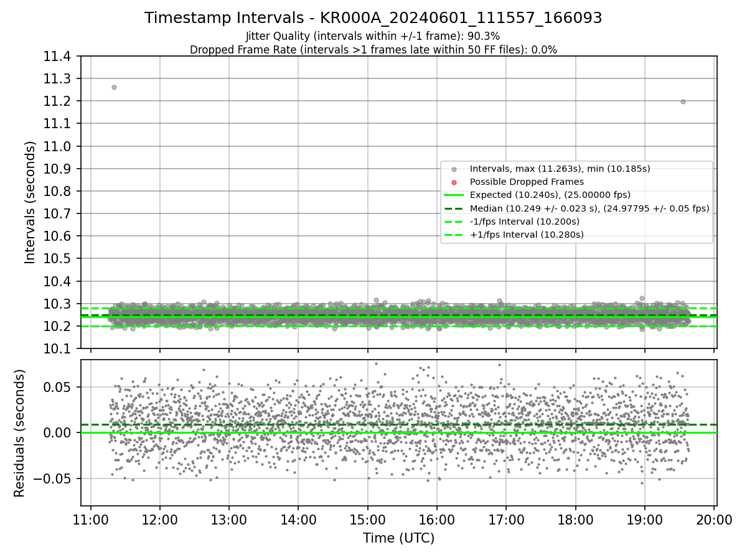The image size is (747, 560).
Task: Select the Jitter Quality subtitle text
Action: [x=373, y=36]
